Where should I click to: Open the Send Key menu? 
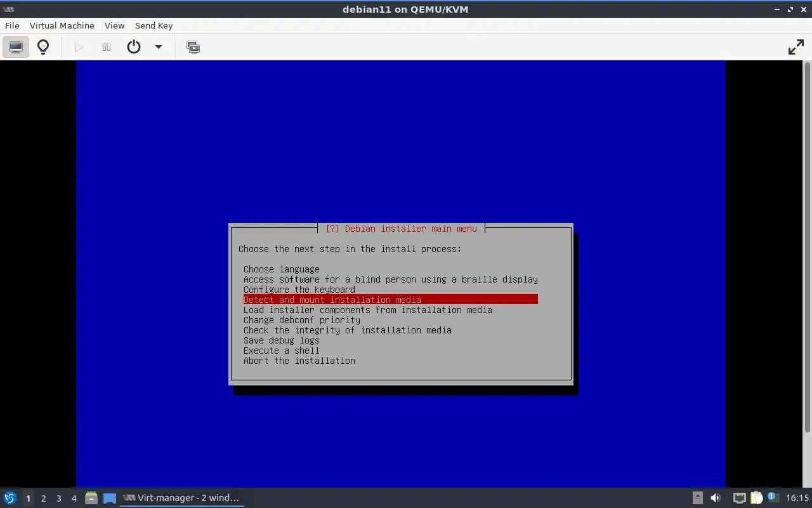click(x=154, y=25)
